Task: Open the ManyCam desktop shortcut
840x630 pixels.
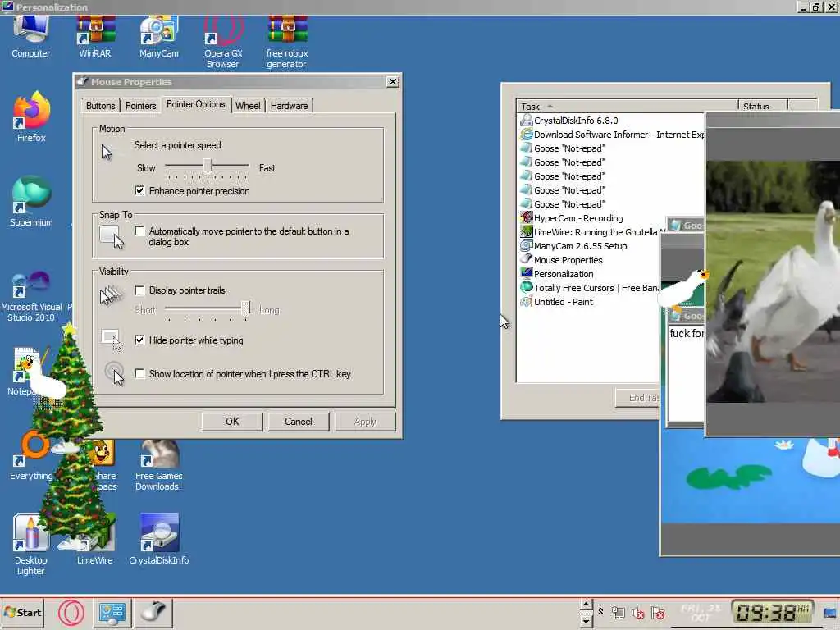Action: point(158,36)
